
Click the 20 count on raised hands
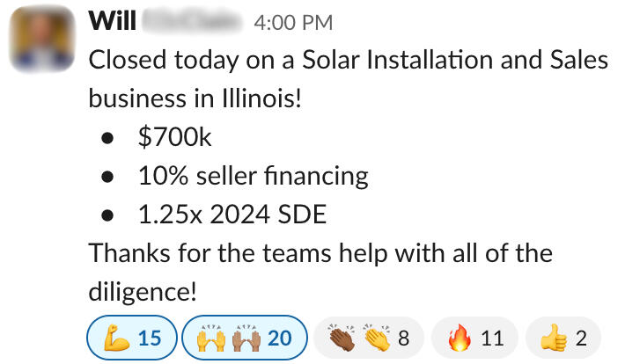(279, 338)
